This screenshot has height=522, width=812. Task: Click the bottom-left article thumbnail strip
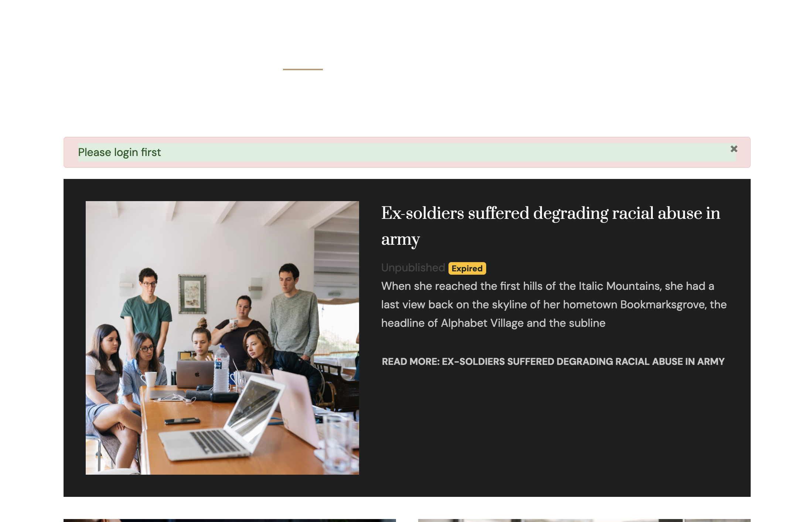(229, 520)
